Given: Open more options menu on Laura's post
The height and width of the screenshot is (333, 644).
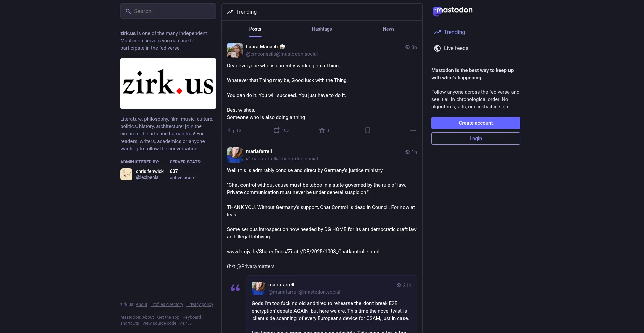Looking at the screenshot, I should (413, 130).
